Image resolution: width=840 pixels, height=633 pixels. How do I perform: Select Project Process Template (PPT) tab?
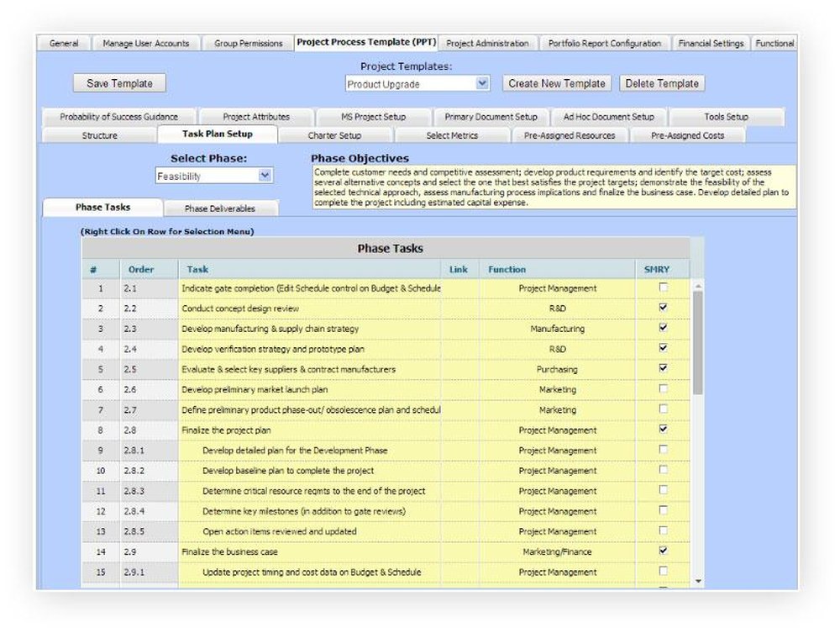coord(366,42)
